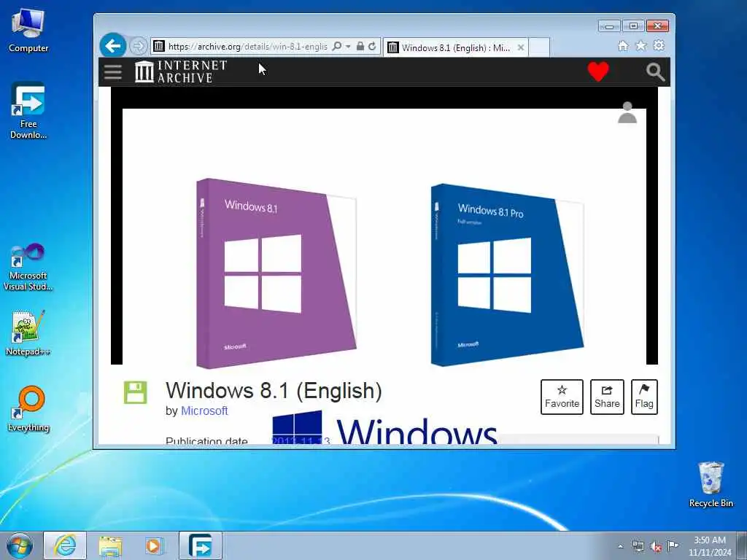
Task: Open a new blank browser tab
Action: tap(539, 47)
